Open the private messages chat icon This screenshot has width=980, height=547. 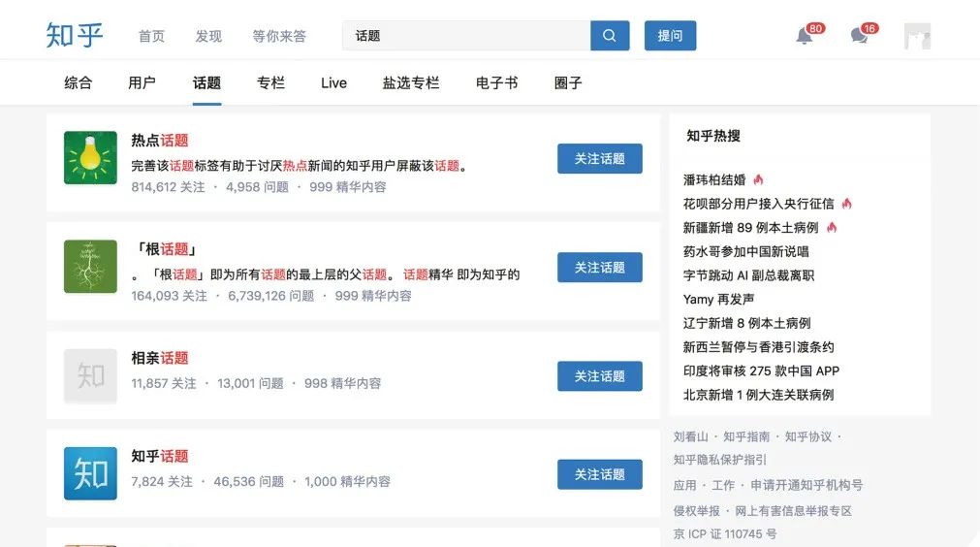860,36
